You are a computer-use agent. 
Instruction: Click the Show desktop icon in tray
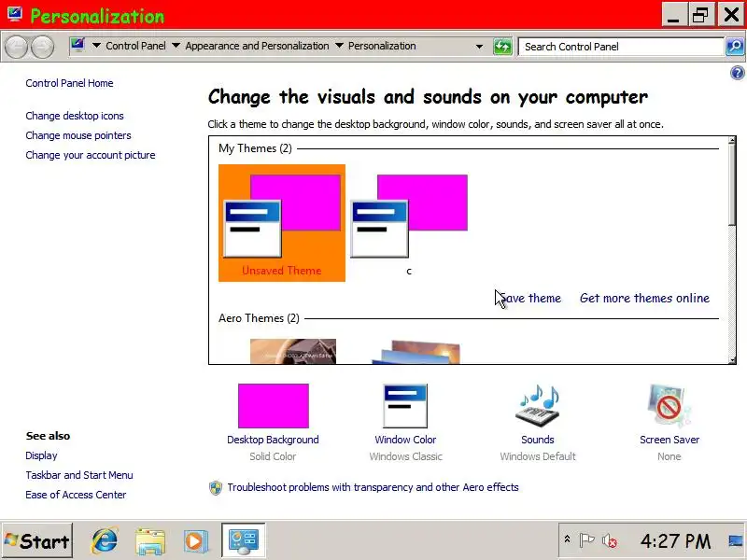coord(736,540)
